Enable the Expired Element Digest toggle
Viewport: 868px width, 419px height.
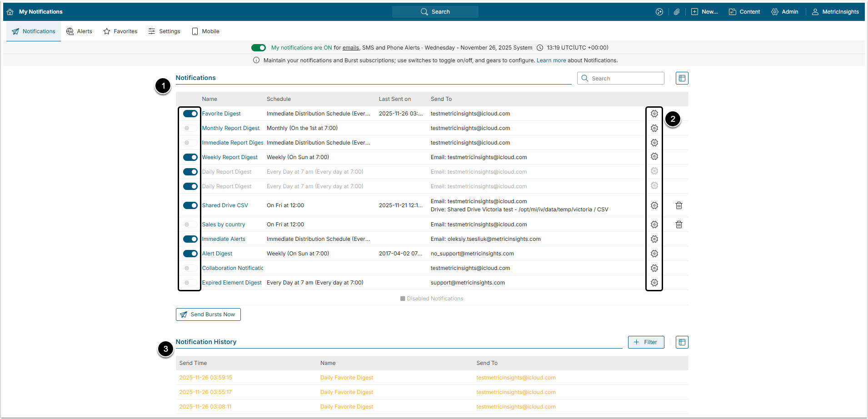coord(190,283)
